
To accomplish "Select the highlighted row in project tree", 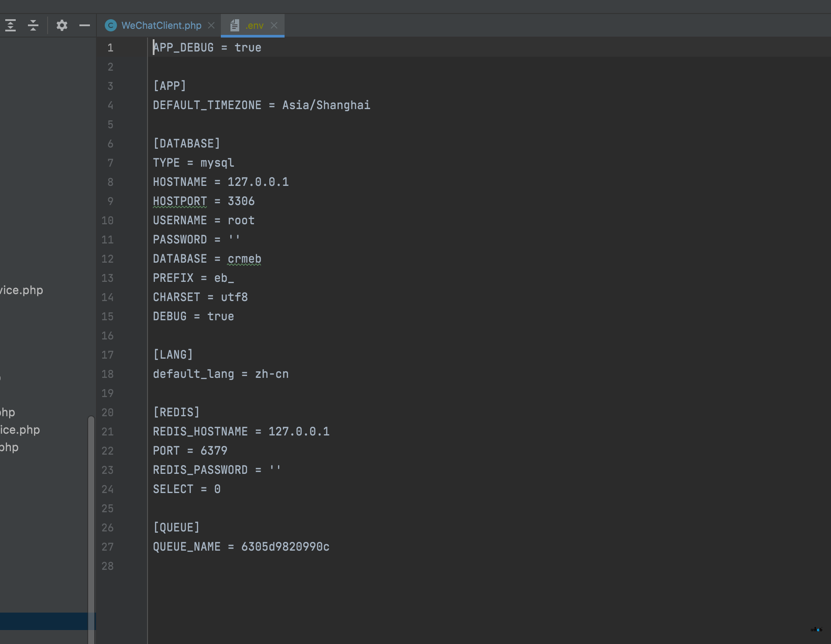I will 44,621.
